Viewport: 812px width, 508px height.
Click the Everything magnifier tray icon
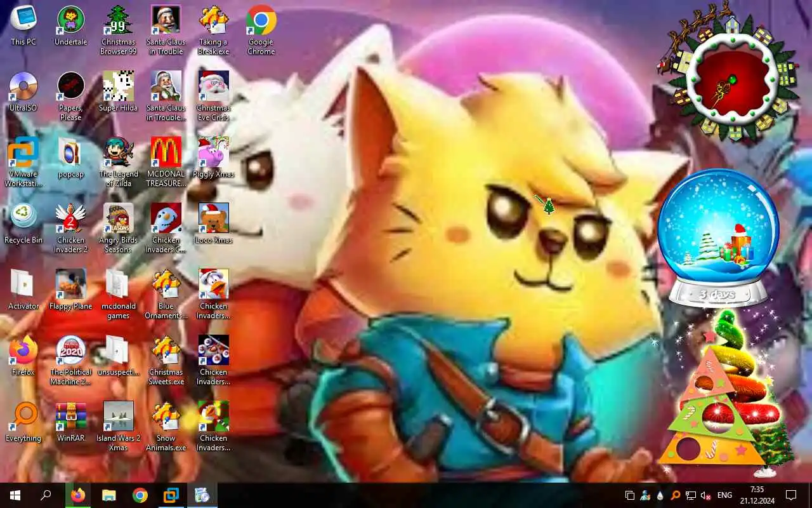[x=676, y=495]
